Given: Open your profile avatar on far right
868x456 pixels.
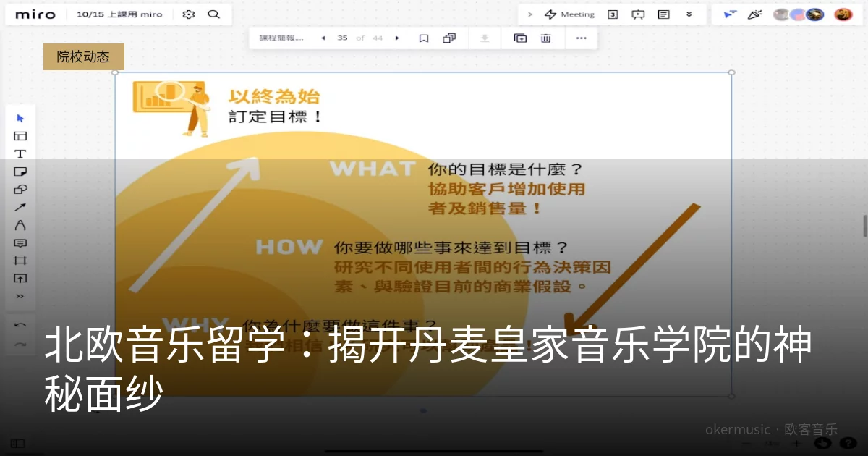Looking at the screenshot, I should click(x=843, y=14).
